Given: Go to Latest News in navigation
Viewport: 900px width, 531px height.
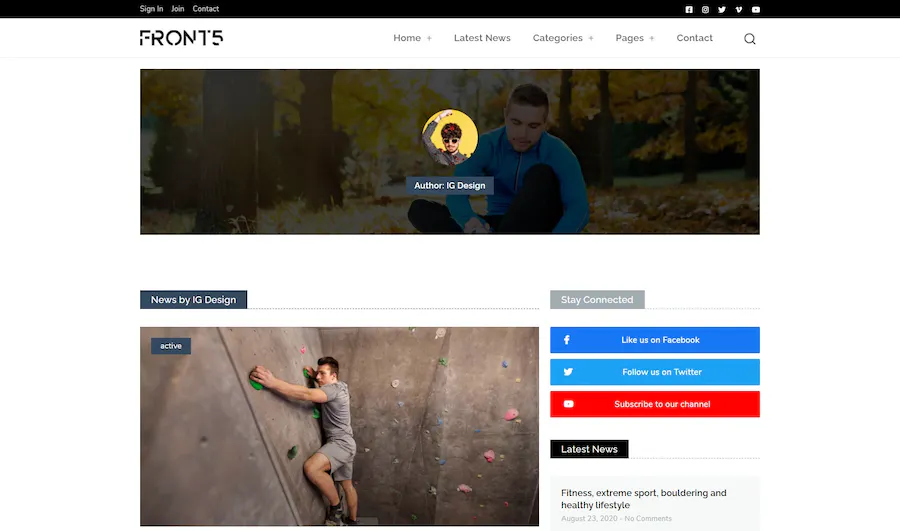Looking at the screenshot, I should (x=482, y=38).
